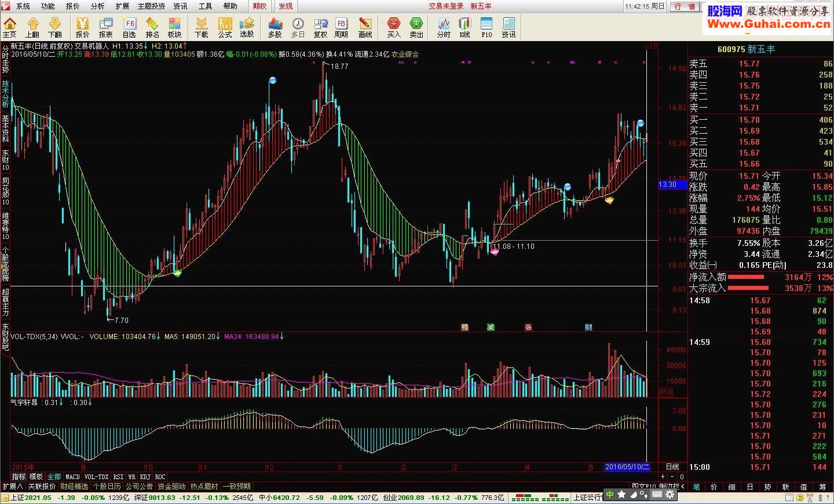This screenshot has height=504, width=834.
Task: Select the KDJ indicator tab
Action: (x=145, y=477)
